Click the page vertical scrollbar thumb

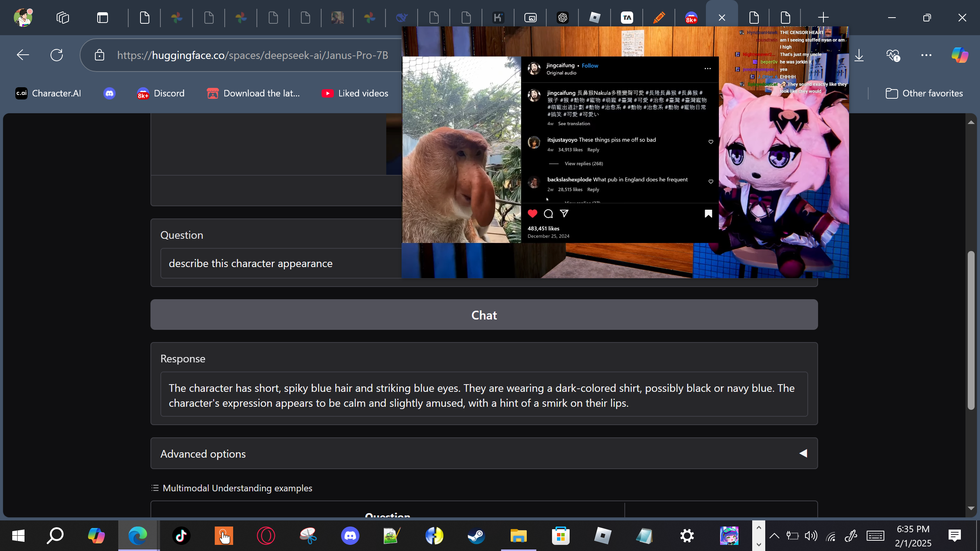coord(971,330)
